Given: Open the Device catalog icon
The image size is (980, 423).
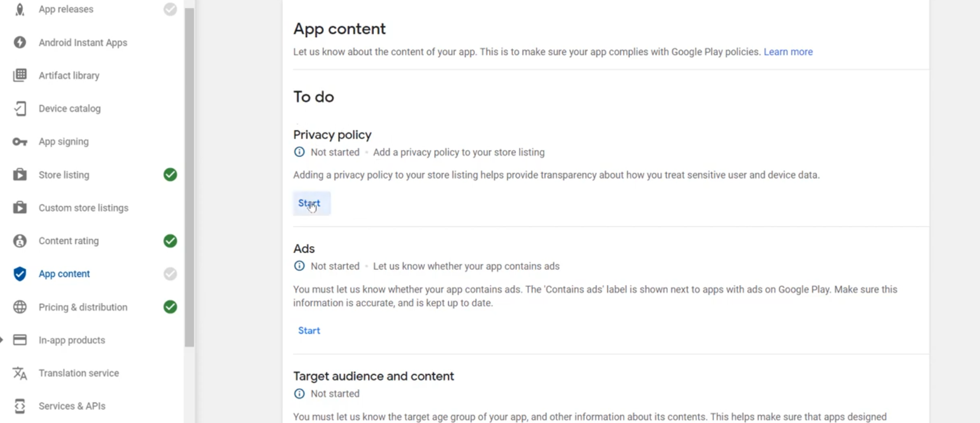Looking at the screenshot, I should click(20, 108).
